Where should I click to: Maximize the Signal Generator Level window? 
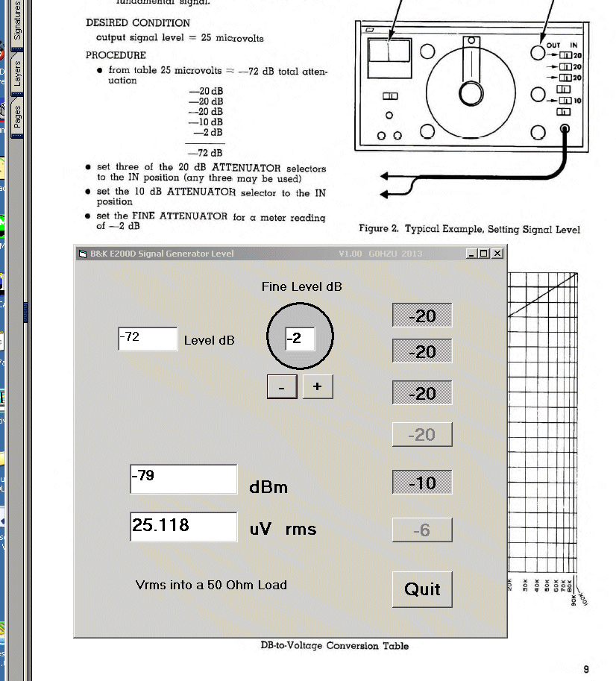click(483, 254)
